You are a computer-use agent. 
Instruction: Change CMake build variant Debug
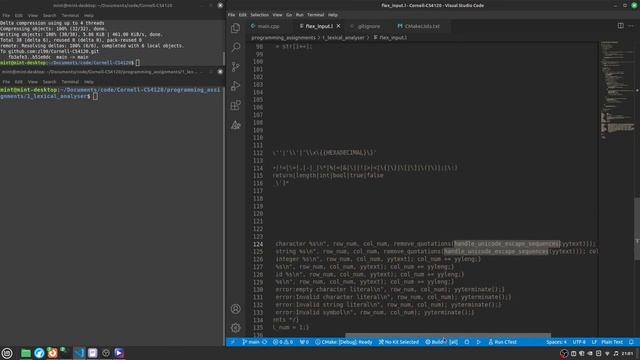click(x=343, y=342)
